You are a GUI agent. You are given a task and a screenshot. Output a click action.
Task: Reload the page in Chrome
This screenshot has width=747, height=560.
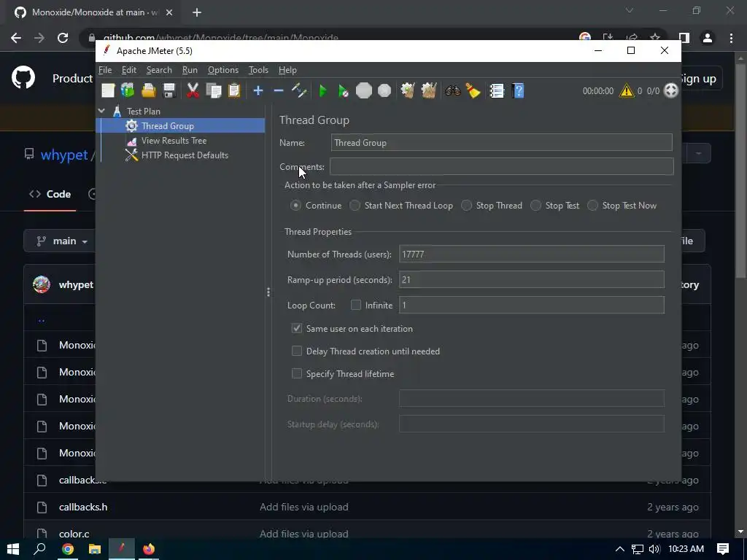[x=63, y=38]
